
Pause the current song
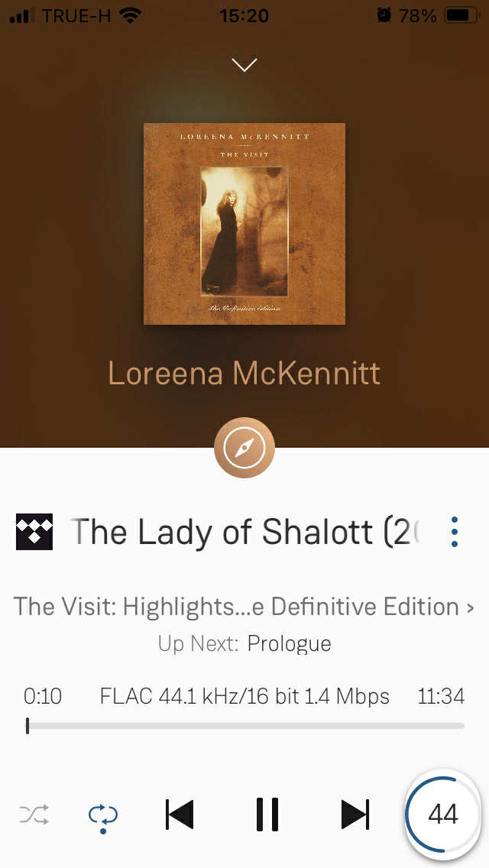tap(267, 815)
